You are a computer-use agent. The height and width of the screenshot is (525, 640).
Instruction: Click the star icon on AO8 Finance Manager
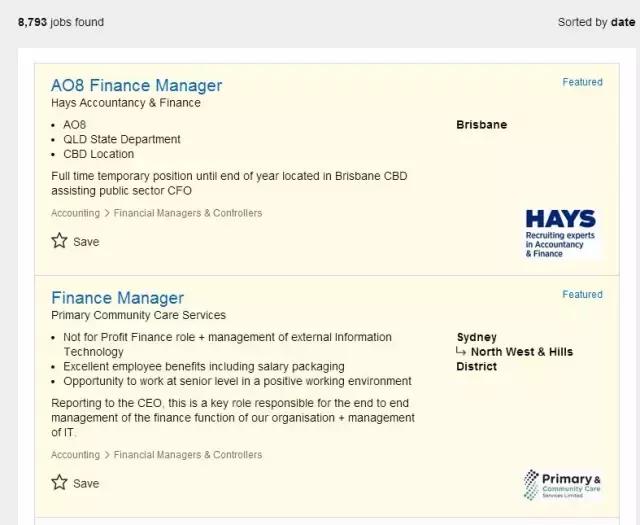point(60,241)
